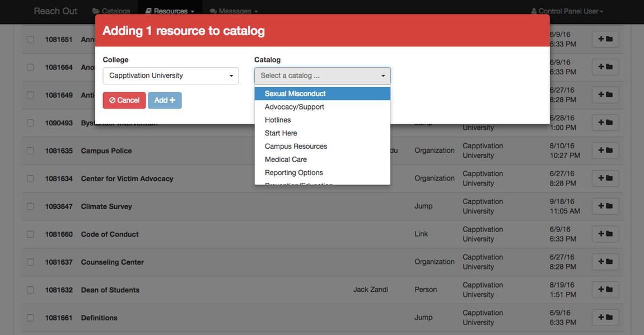Screen dimensions: 644x335
Task: Tick the checkbox for resource 1081664
Action: click(x=30, y=67)
